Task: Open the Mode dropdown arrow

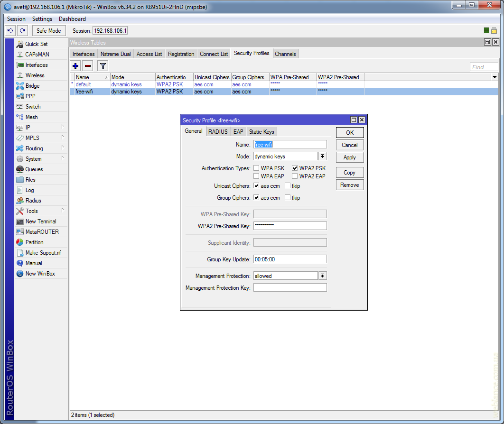Action: pyautogui.click(x=323, y=156)
